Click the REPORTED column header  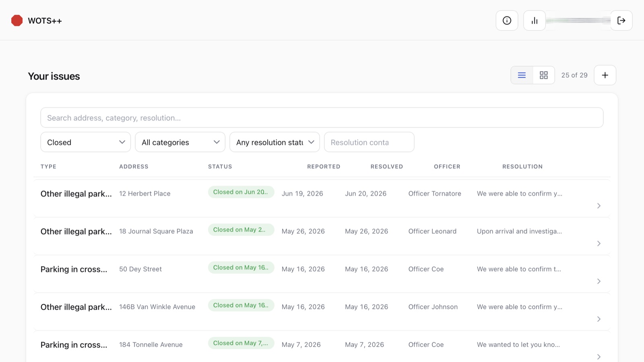click(324, 167)
